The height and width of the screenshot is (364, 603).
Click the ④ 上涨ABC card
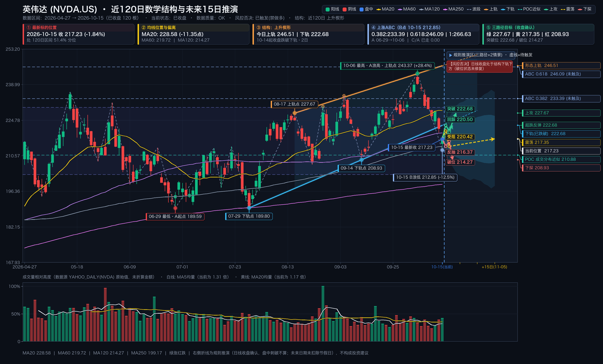[x=423, y=34]
